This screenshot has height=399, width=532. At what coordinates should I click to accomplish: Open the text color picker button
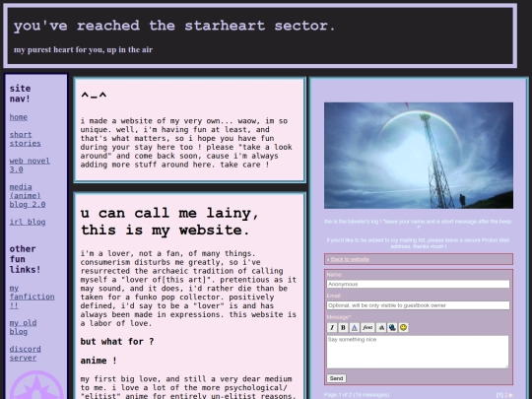(355, 327)
